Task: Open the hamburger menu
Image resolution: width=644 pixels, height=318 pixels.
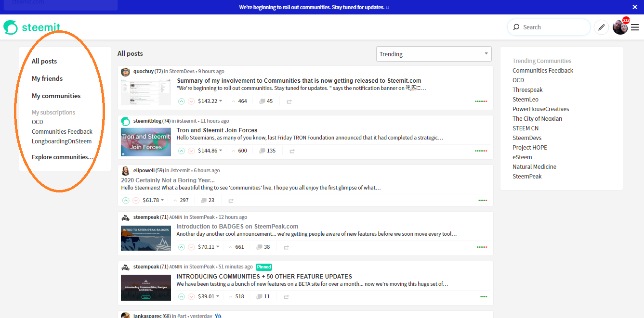Action: (635, 27)
